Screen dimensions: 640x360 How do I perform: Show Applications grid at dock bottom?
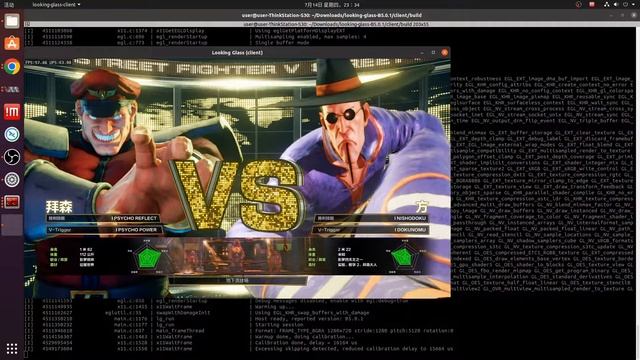[x=12, y=348]
